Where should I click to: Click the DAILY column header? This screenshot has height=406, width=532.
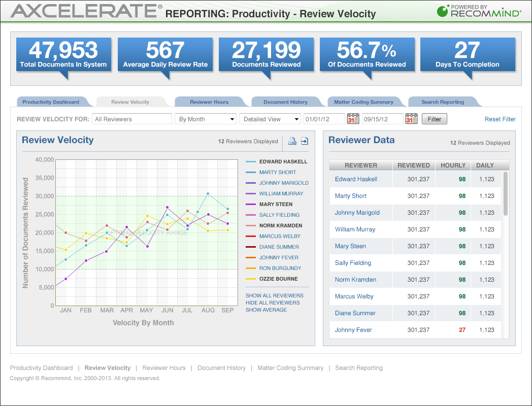click(485, 165)
